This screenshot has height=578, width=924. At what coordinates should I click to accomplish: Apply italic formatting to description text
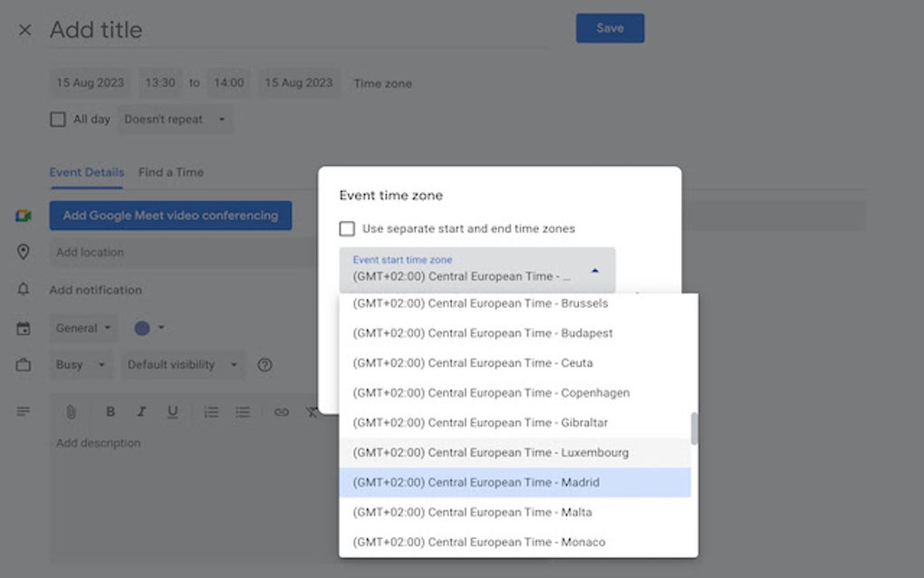point(141,412)
